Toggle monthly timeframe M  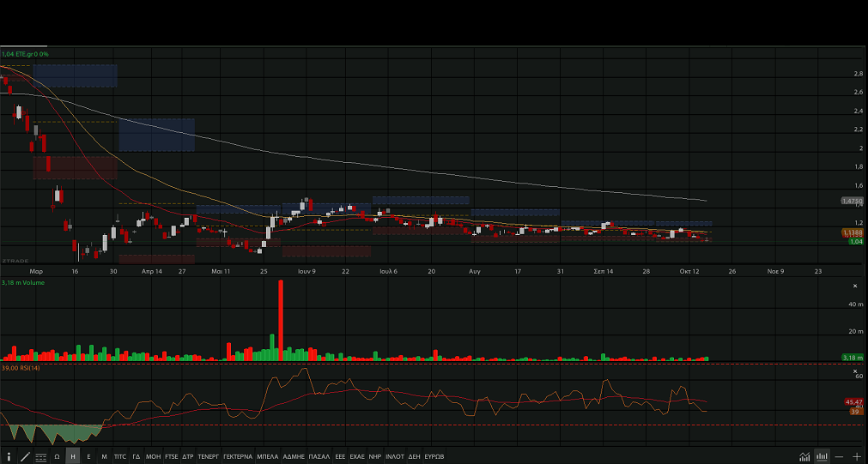(104, 456)
